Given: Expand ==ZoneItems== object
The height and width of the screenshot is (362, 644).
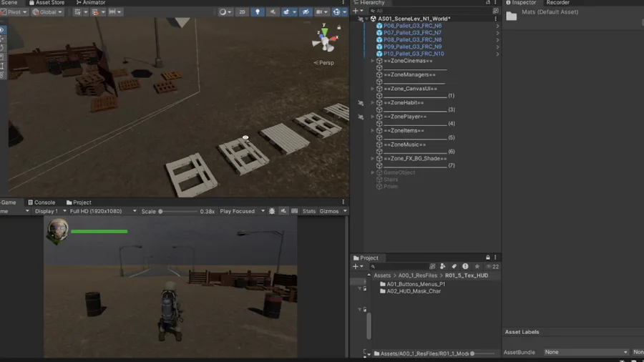Looking at the screenshot, I should pyautogui.click(x=373, y=130).
